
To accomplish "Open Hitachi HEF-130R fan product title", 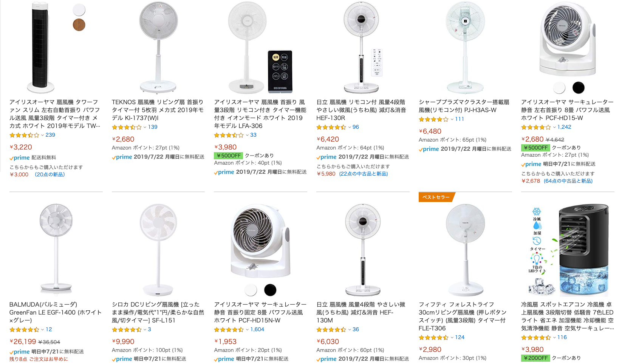I will [361, 110].
